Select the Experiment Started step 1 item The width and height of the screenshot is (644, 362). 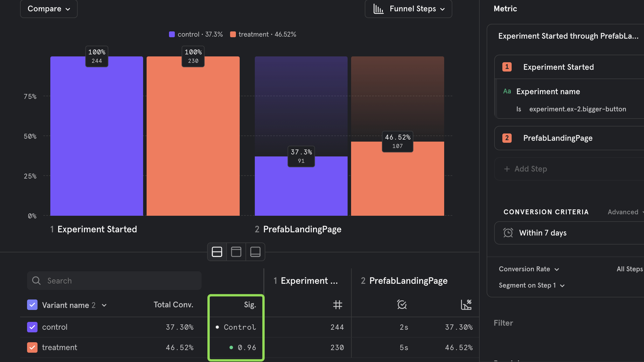coord(558,67)
